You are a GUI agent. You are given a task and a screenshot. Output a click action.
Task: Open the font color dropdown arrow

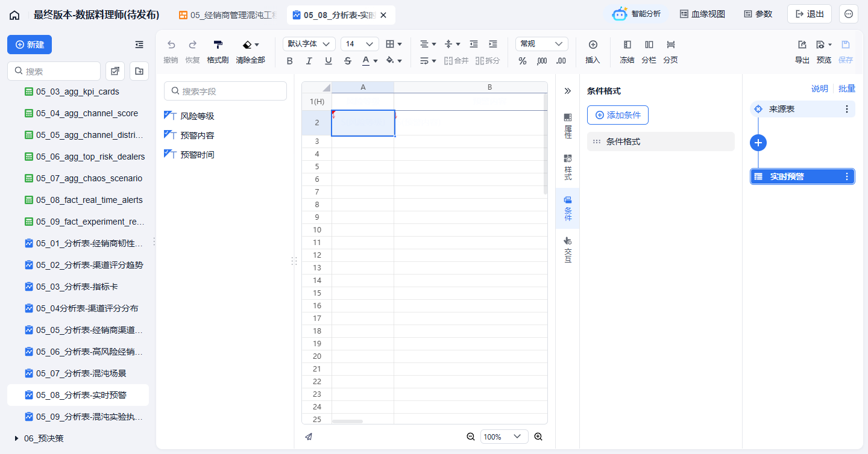376,61
